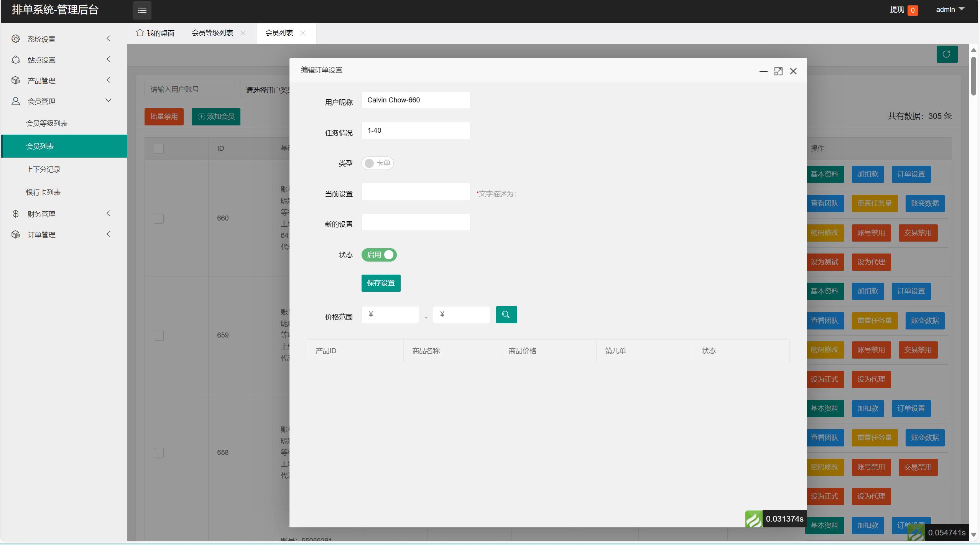Viewport: 980px width, 545px height.
Task: Switch to the 会员等级列表 tab
Action: [212, 33]
